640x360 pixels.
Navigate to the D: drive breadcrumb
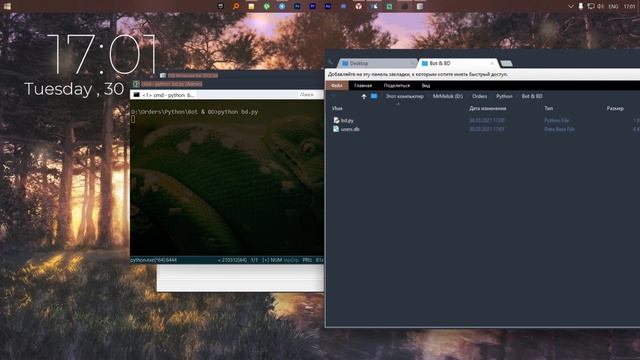[448, 96]
